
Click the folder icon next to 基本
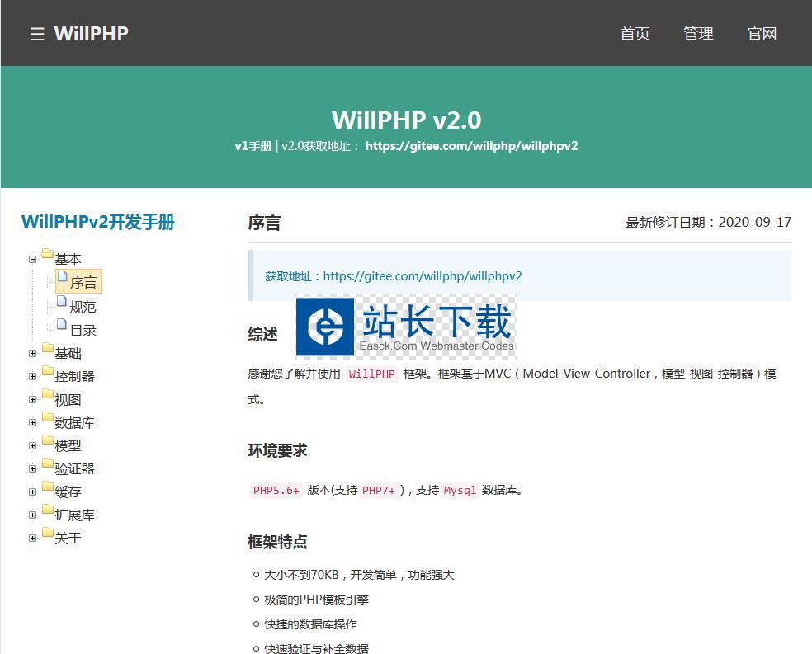(x=48, y=253)
